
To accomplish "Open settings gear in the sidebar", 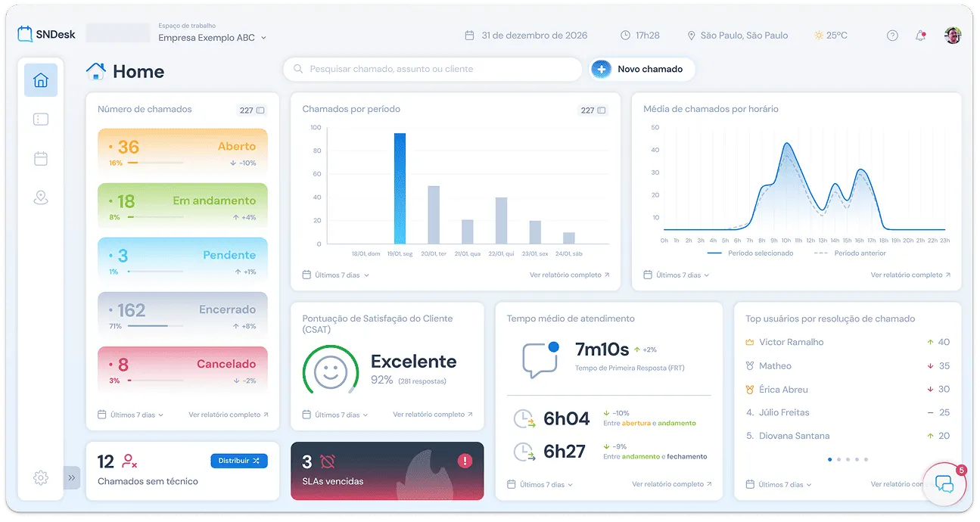I will click(x=41, y=477).
